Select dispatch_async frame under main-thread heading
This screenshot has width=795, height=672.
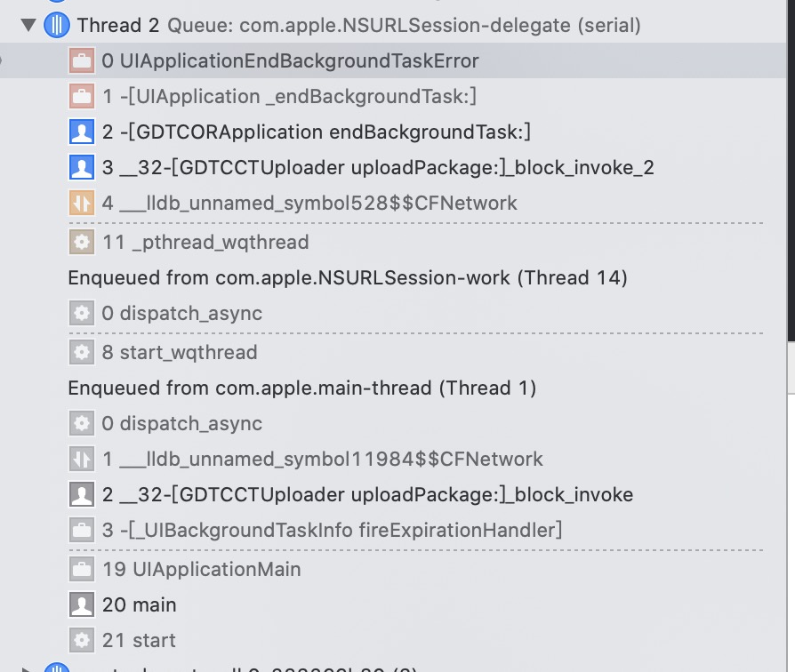pyautogui.click(x=393, y=423)
